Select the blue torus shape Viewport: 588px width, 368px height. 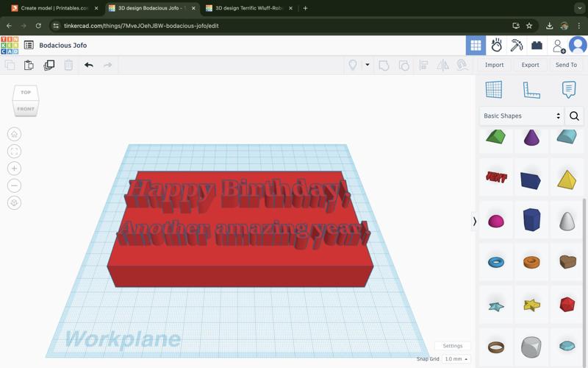pyautogui.click(x=496, y=262)
